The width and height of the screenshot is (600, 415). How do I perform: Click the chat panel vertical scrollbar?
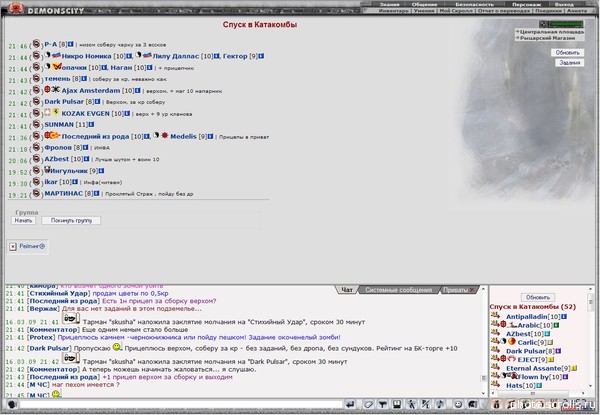[x=484, y=340]
